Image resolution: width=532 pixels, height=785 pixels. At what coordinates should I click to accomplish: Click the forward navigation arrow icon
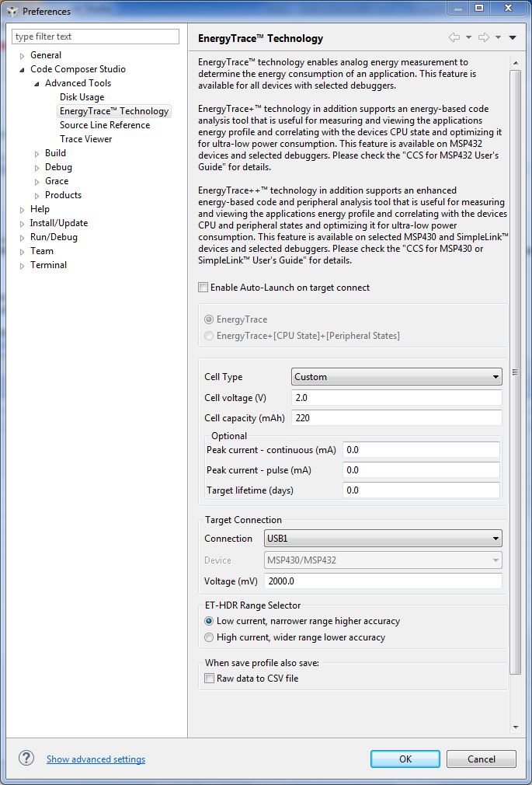pyautogui.click(x=483, y=37)
